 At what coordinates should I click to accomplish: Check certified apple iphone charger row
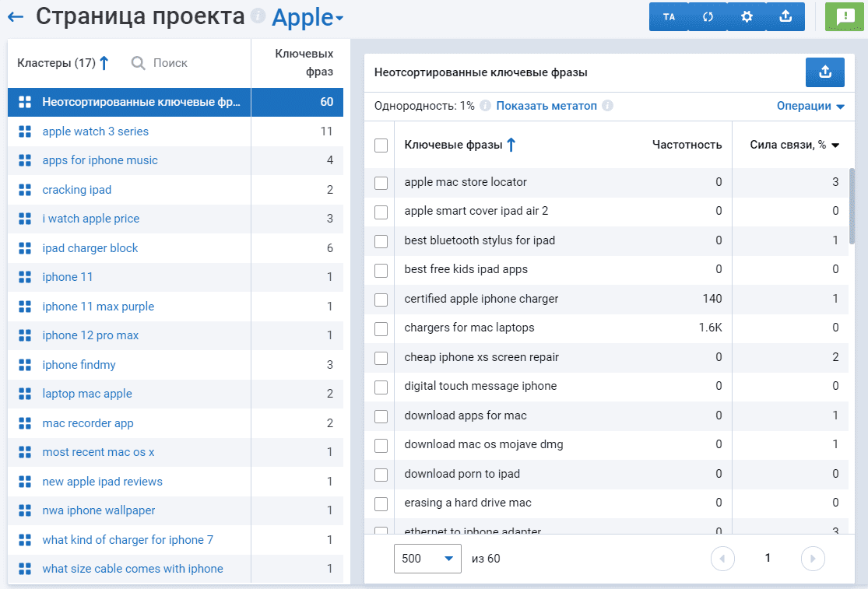[x=381, y=300]
